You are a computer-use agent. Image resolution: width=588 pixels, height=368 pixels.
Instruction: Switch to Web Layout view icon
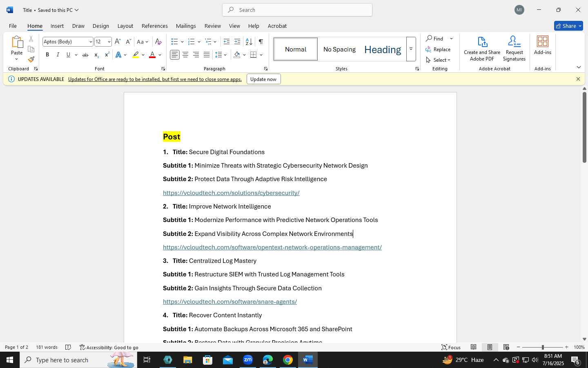[x=506, y=347]
